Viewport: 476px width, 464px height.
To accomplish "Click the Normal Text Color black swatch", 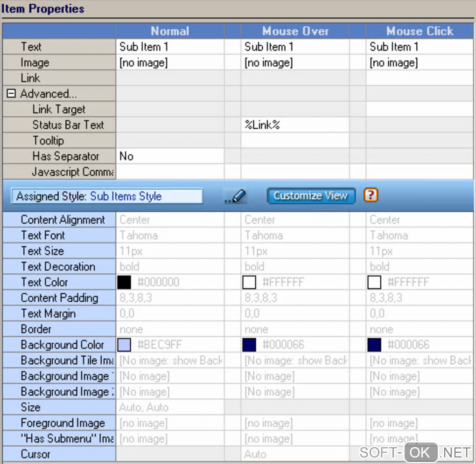I will click(x=124, y=282).
